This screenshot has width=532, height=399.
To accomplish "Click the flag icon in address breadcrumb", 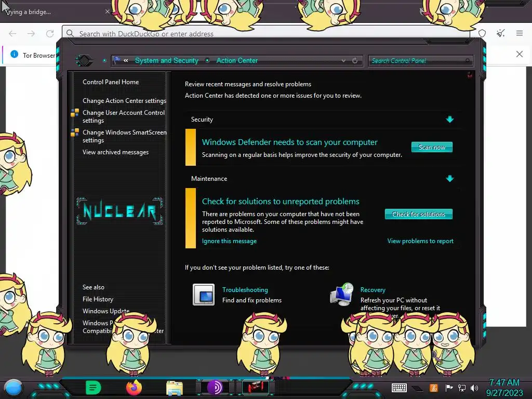I will click(x=117, y=60).
